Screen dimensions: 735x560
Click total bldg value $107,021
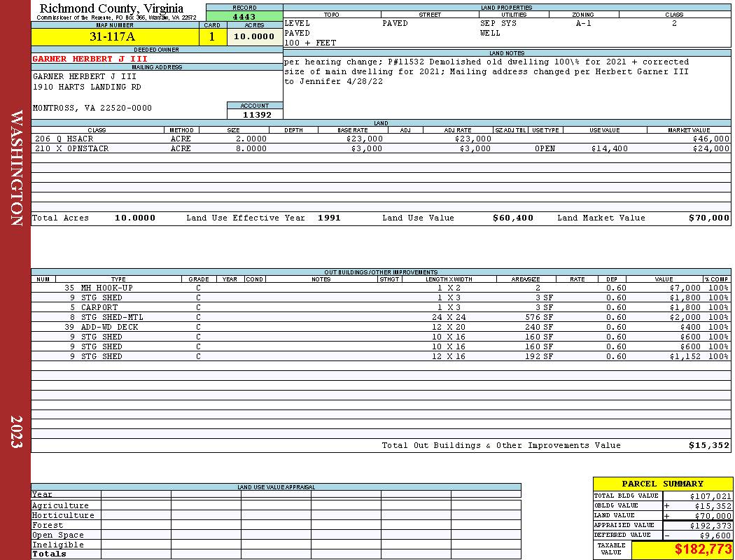710,496
